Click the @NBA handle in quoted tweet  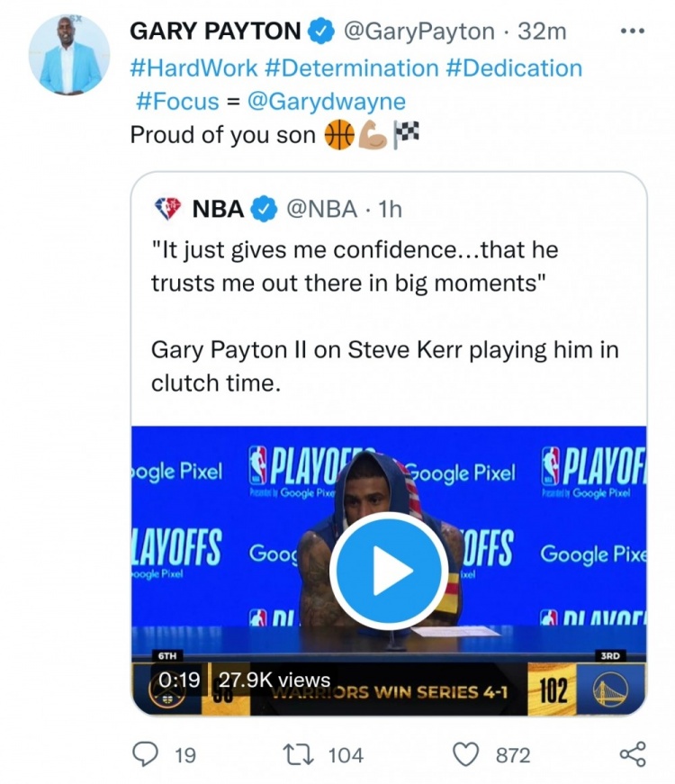click(323, 210)
